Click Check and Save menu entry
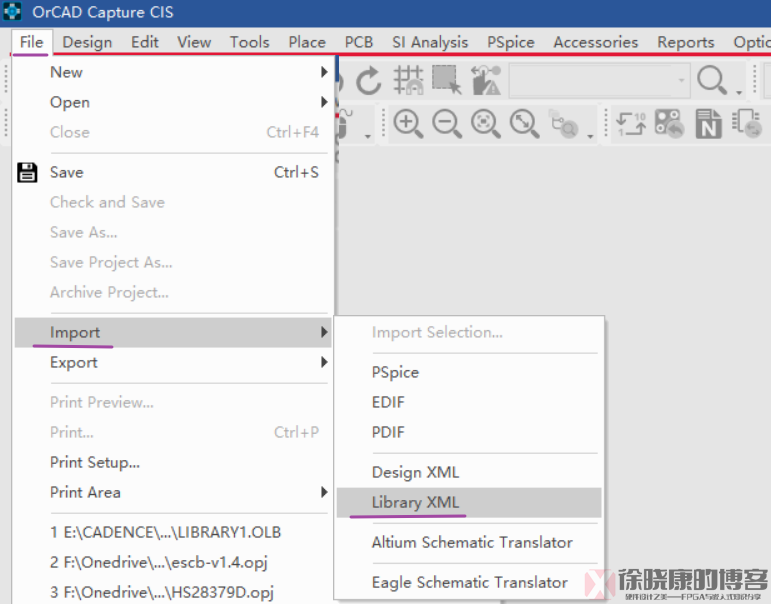771x604 pixels. point(173,203)
